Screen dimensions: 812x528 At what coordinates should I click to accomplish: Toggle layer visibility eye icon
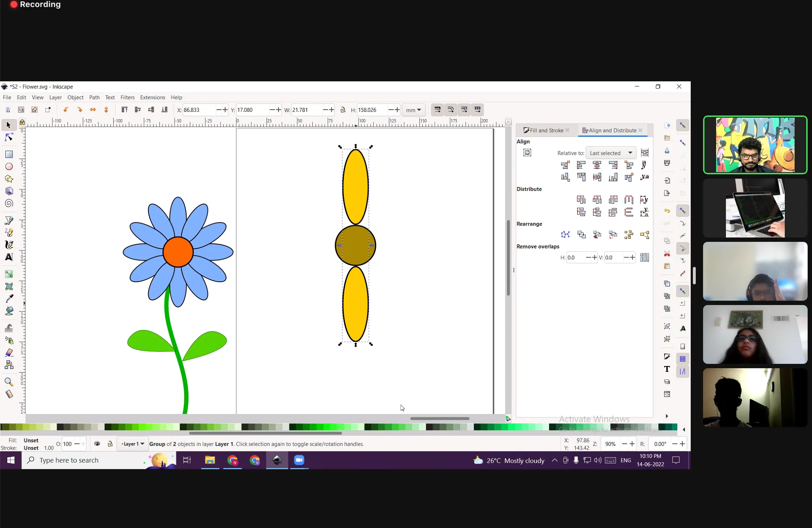coord(97,444)
